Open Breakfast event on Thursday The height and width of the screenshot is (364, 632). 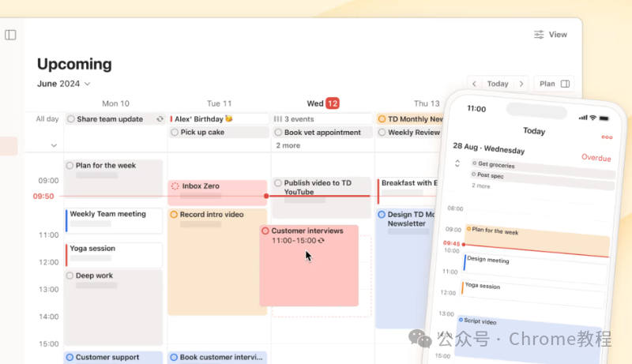(408, 191)
